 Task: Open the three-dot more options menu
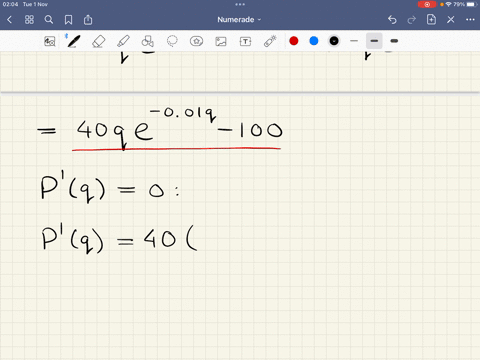(x=470, y=20)
